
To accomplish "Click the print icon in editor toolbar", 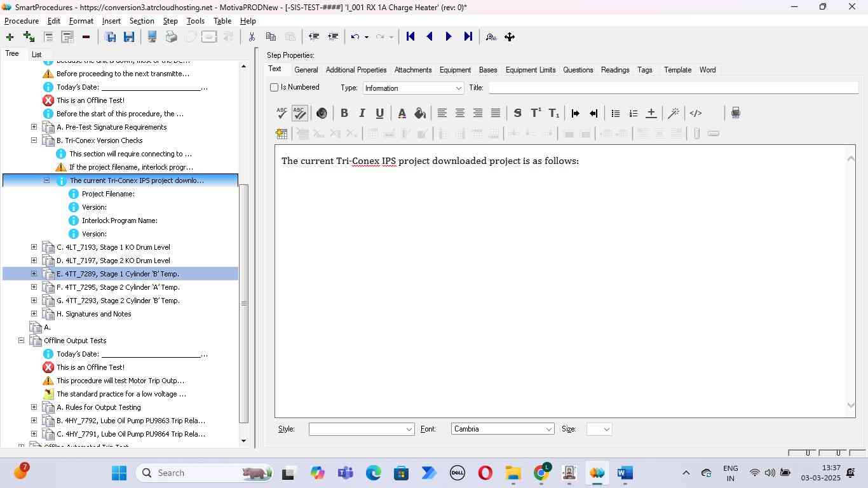I will pyautogui.click(x=736, y=113).
